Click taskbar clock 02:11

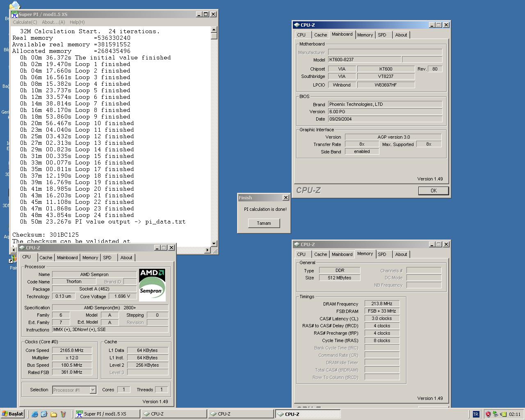click(515, 414)
